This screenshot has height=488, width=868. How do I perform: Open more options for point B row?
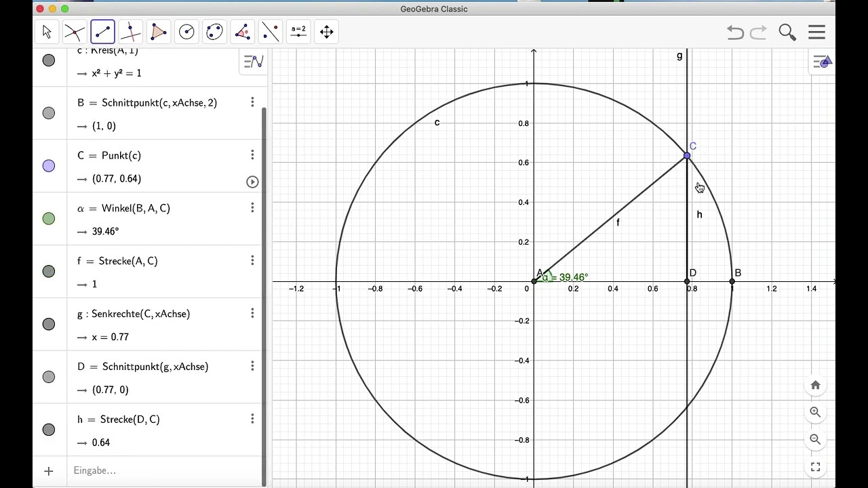tap(252, 102)
